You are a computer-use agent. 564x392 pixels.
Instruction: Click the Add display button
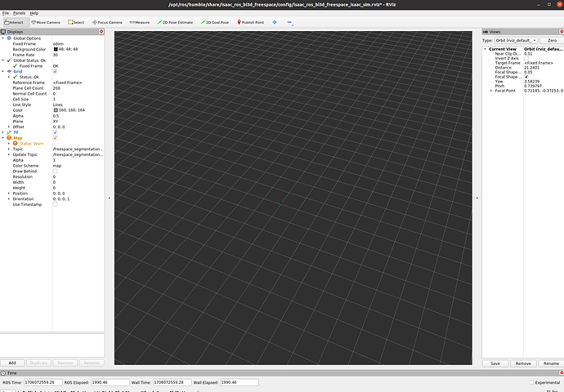(12, 362)
